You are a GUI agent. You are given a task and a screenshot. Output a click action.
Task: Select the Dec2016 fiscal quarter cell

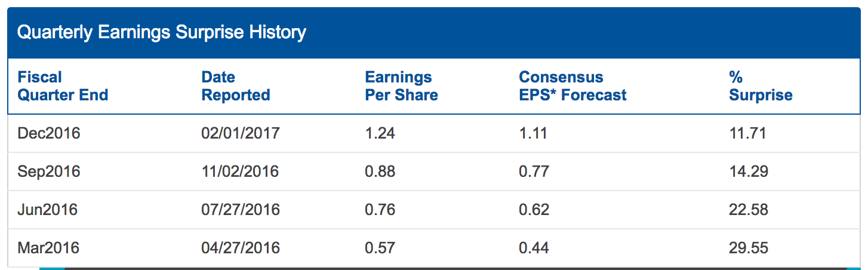[x=49, y=133]
